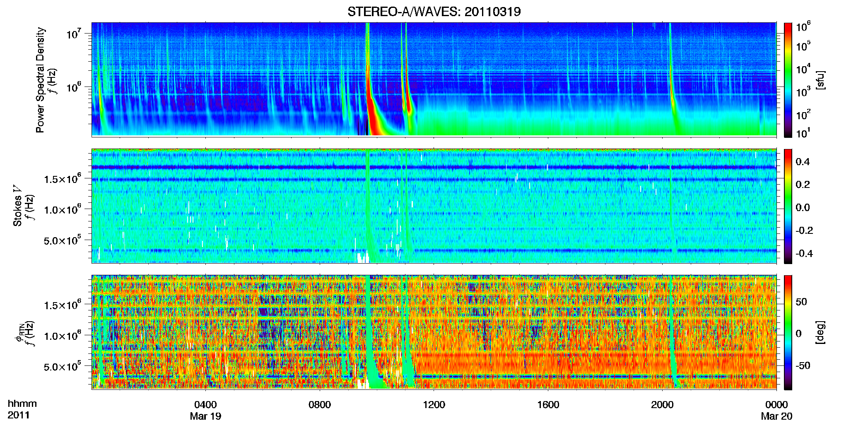The width and height of the screenshot is (868, 447).
Task: Click the Mar 19 date label
Action: (205, 416)
